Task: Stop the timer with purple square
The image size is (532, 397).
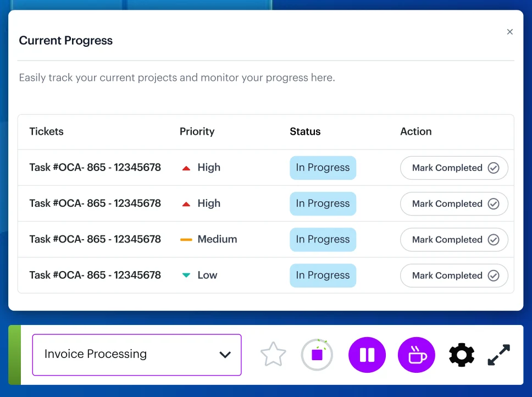Action: (x=317, y=355)
